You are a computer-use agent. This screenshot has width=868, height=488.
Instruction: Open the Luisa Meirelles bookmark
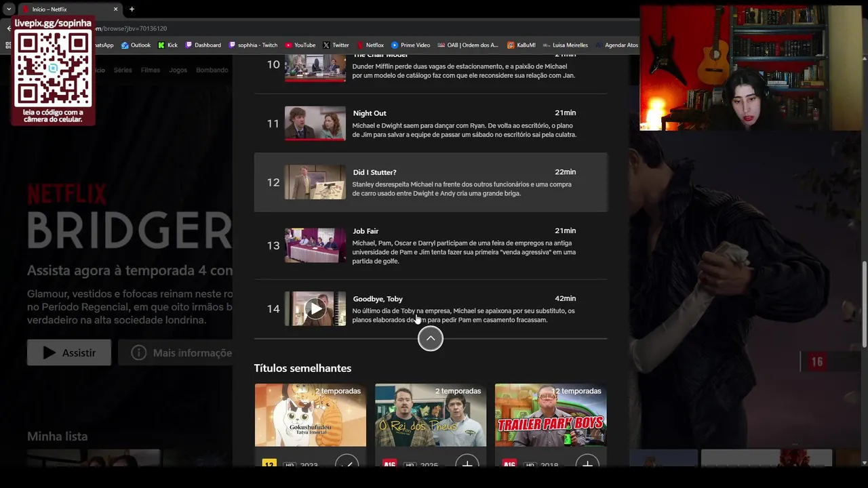tap(565, 45)
